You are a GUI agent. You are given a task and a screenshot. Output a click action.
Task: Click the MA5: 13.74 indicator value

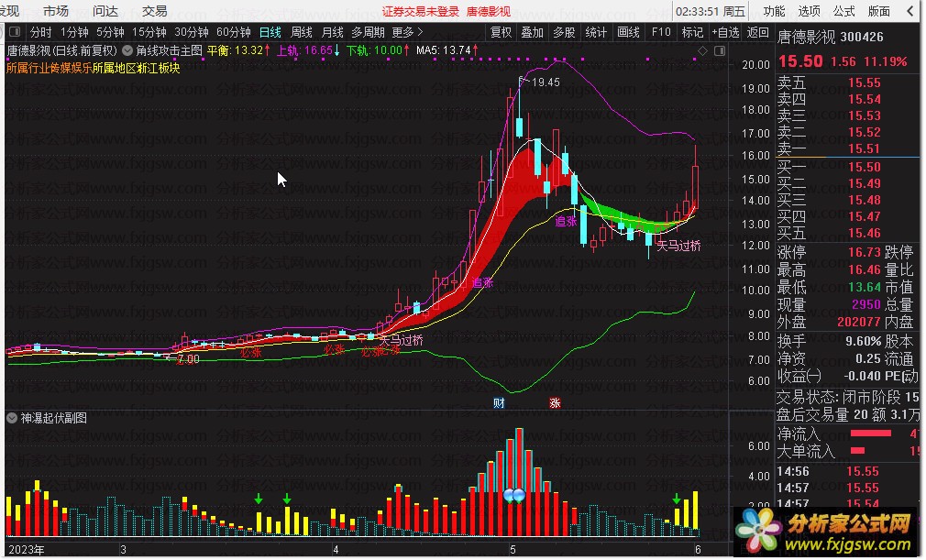click(x=447, y=50)
